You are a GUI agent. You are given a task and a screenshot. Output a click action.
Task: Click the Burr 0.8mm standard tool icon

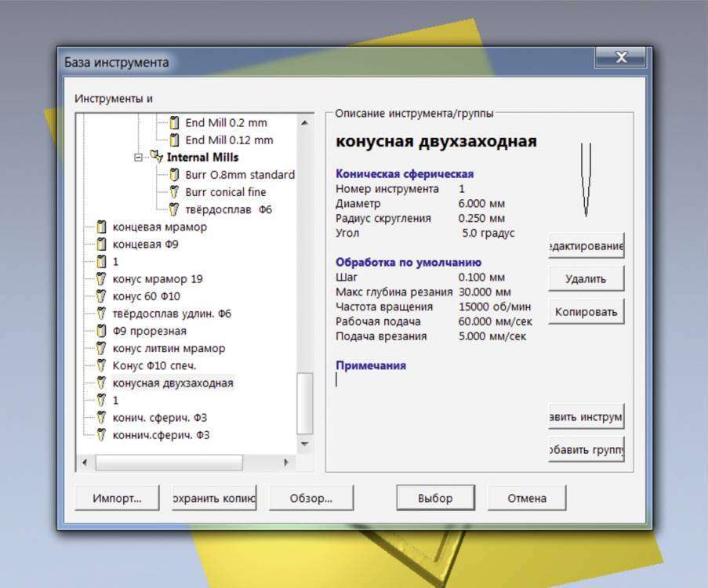tap(174, 175)
